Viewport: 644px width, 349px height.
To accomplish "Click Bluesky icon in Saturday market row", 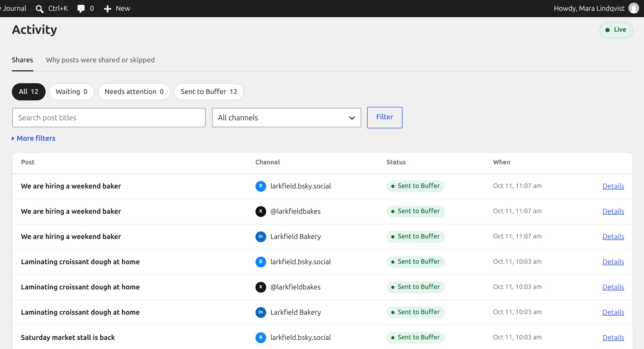I will [x=261, y=337].
